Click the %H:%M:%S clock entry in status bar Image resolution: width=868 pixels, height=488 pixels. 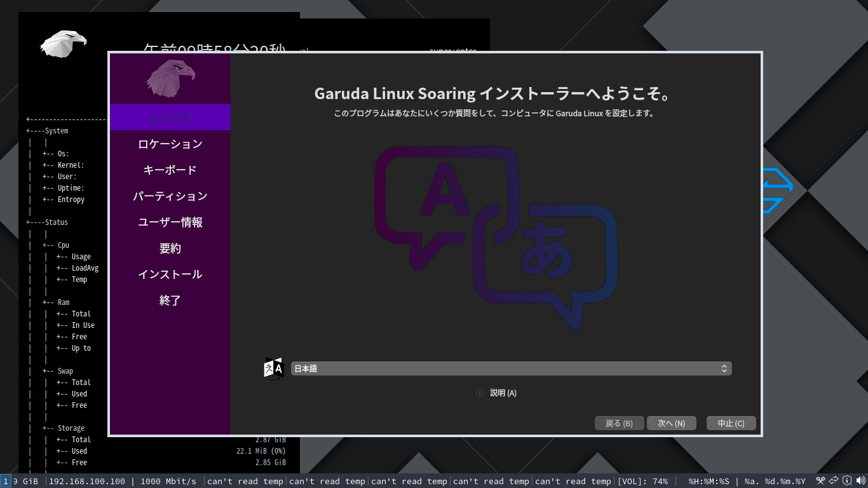pos(709,481)
